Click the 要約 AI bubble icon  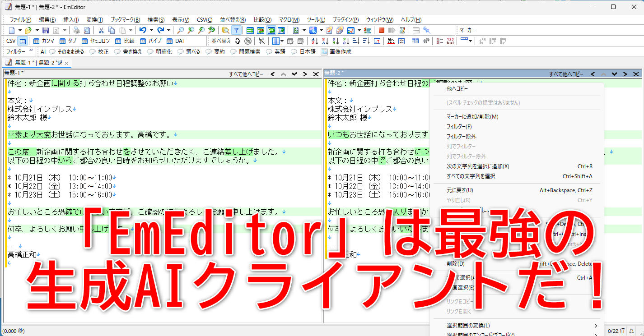click(209, 51)
